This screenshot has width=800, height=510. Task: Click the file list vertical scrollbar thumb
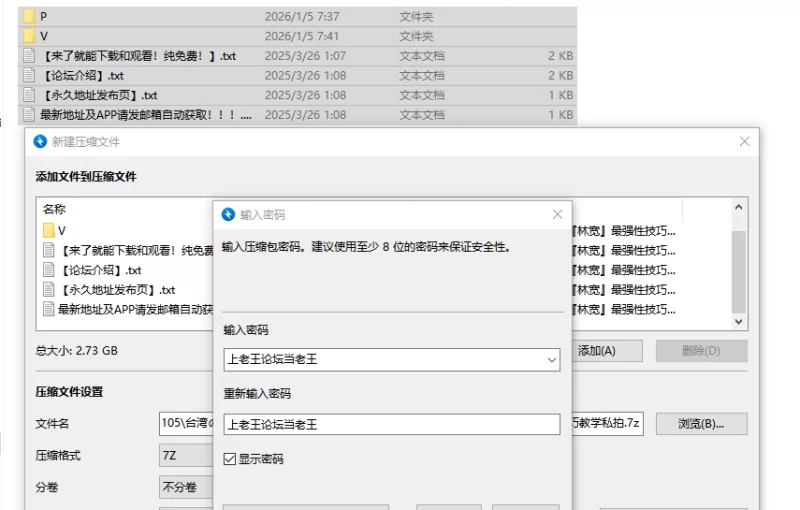(x=738, y=271)
